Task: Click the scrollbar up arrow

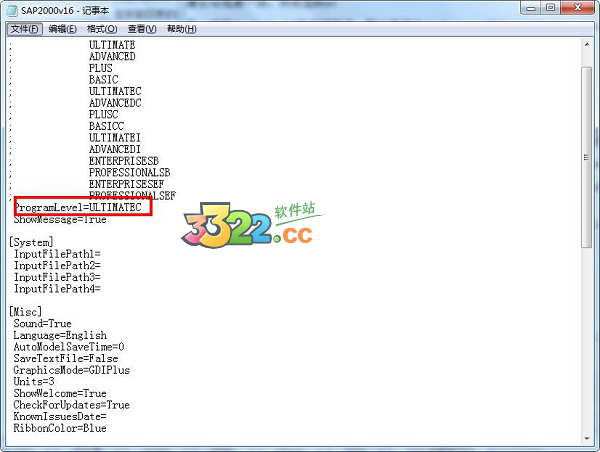Action: pyautogui.click(x=587, y=45)
